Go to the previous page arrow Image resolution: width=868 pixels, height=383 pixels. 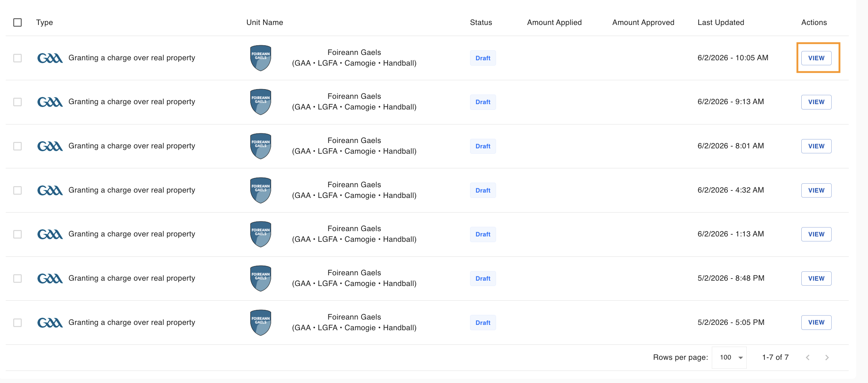(x=808, y=357)
